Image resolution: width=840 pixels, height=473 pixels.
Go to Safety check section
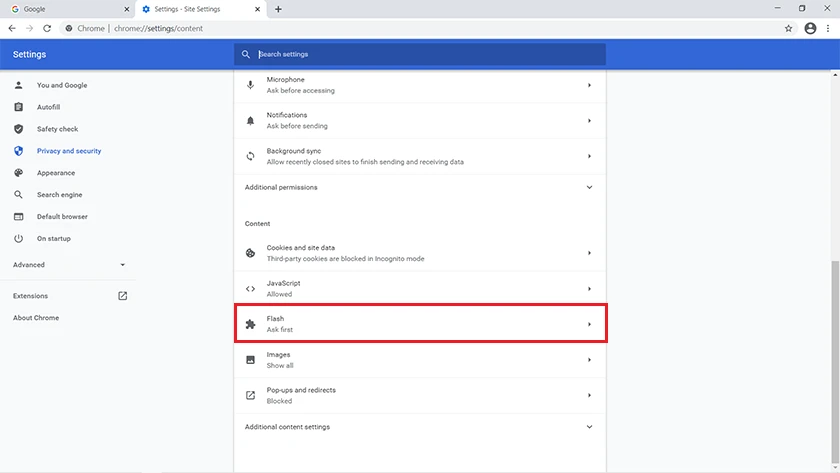[57, 129]
